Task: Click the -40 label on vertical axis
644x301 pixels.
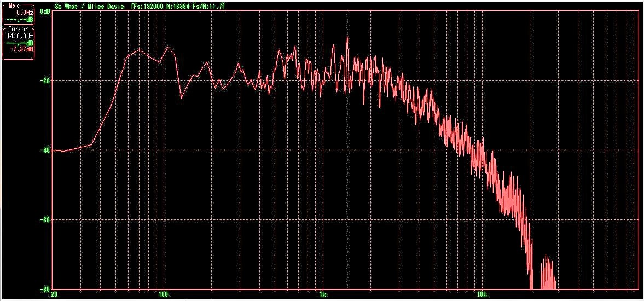Action: (x=45, y=150)
